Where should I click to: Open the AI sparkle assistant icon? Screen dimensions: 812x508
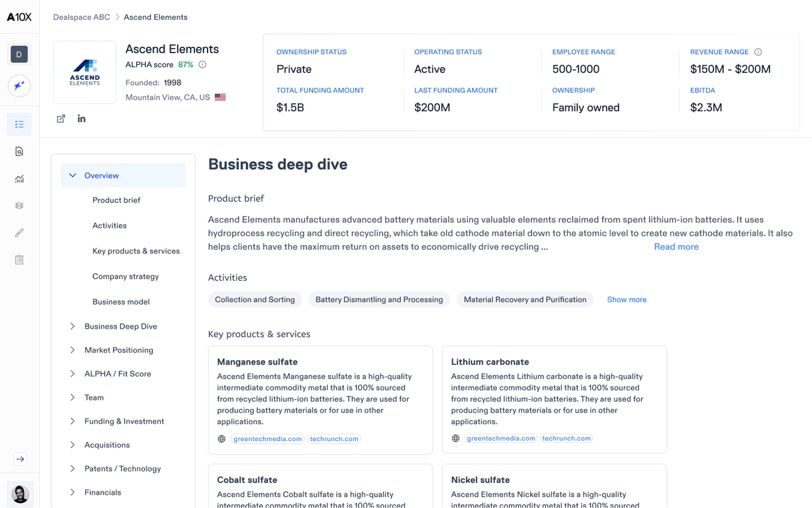pos(19,86)
